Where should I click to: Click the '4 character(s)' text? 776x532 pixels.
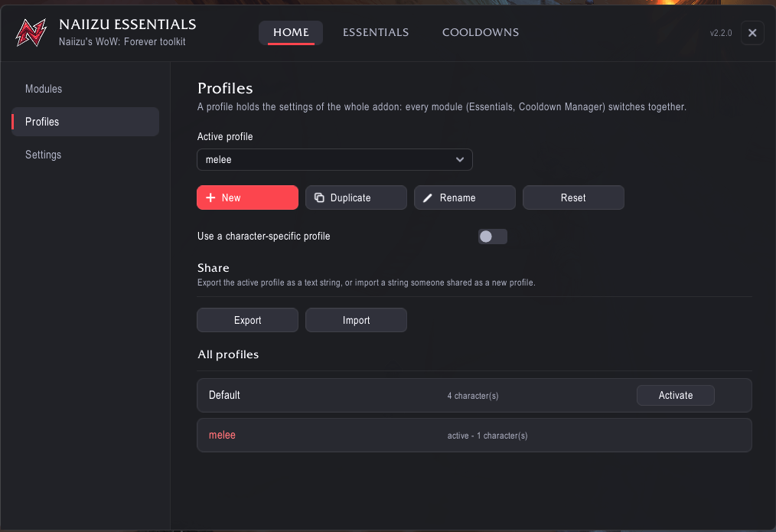(x=473, y=396)
